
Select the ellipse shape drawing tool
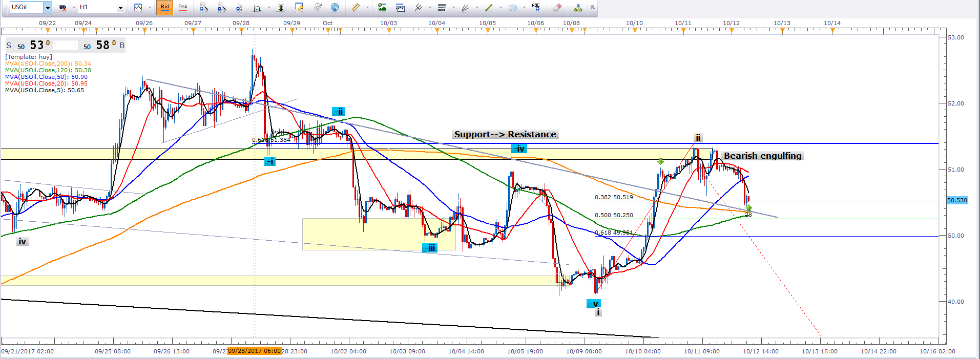pyautogui.click(x=512, y=7)
